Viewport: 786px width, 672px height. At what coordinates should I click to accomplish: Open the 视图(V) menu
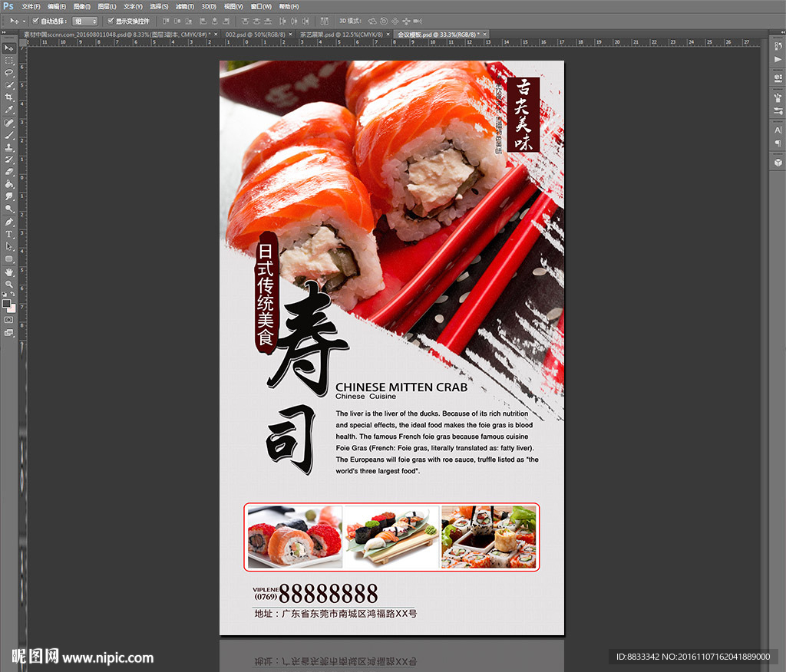(x=233, y=6)
